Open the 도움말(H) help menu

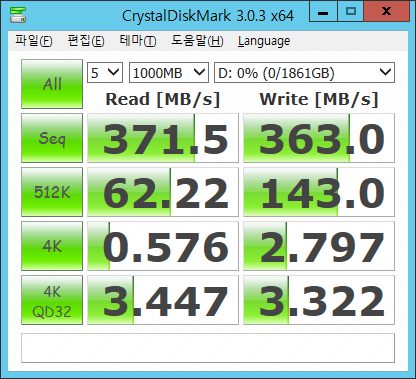(197, 41)
